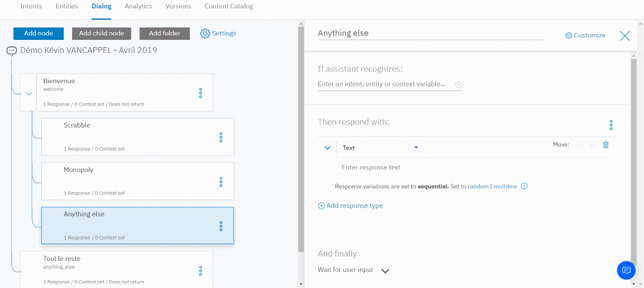Open the Monopoly node three-dot menu

point(221,182)
